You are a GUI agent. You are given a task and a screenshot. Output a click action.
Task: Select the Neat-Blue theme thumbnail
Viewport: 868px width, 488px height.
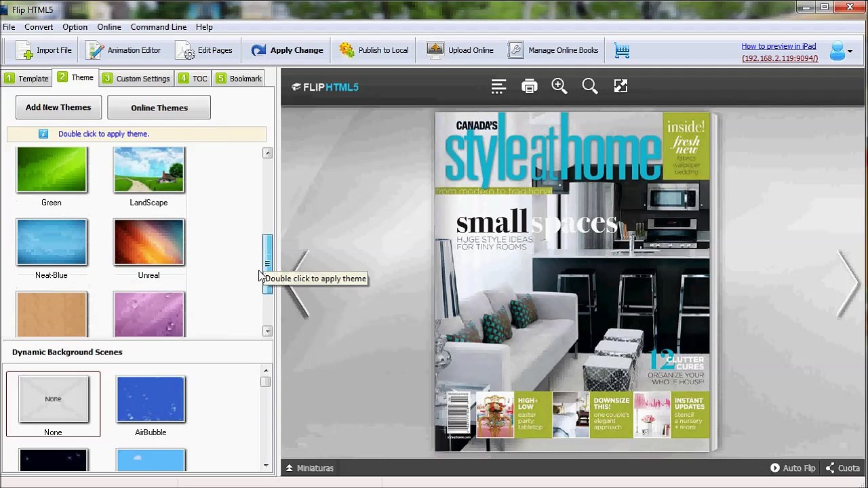[x=52, y=242]
